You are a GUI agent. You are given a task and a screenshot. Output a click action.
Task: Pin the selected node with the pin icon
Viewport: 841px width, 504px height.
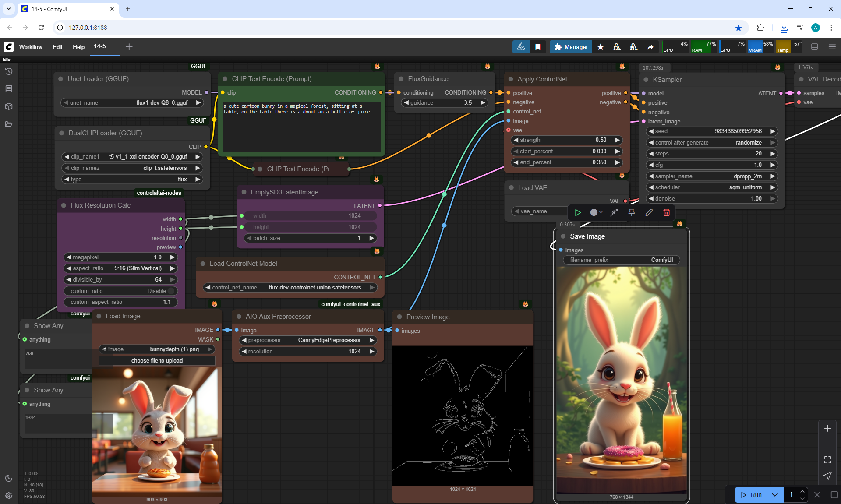tap(631, 212)
